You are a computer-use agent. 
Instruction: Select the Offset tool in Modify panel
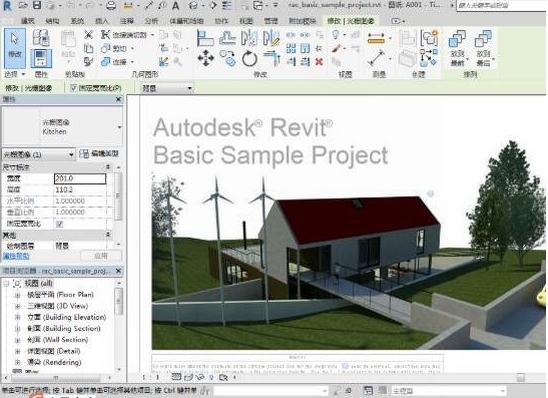click(227, 38)
